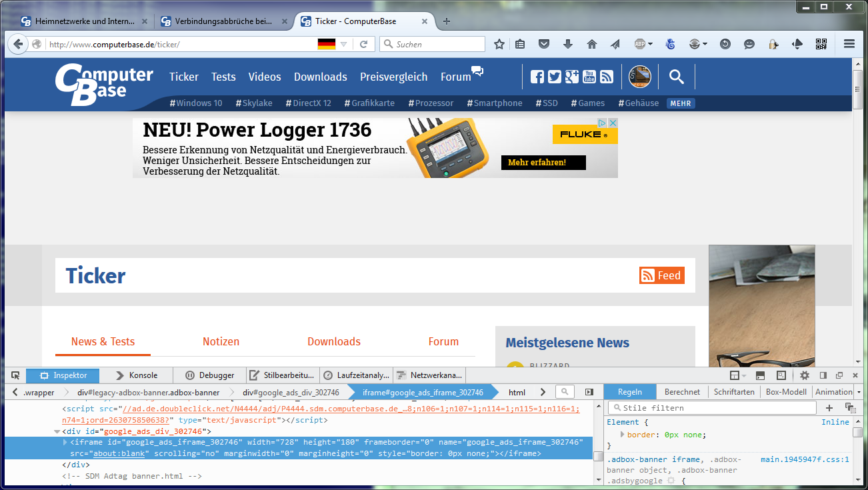The width and height of the screenshot is (868, 490).
Task: Open ComputerBase Google Plus icon
Action: (571, 77)
